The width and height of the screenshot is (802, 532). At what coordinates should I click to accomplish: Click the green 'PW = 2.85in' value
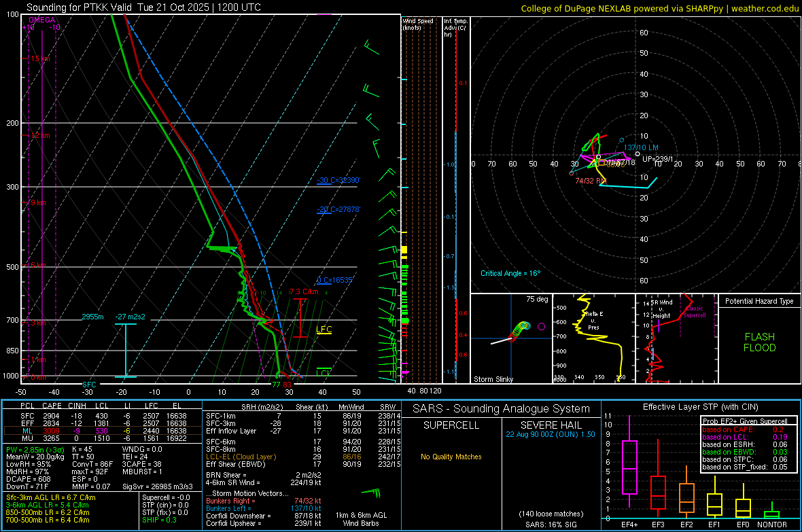35,449
